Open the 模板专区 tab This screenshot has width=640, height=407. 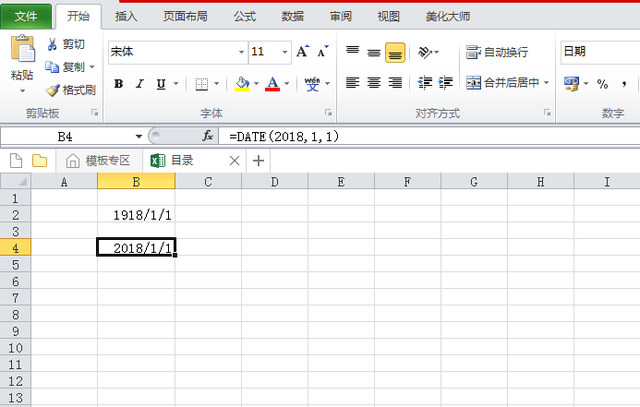click(98, 160)
